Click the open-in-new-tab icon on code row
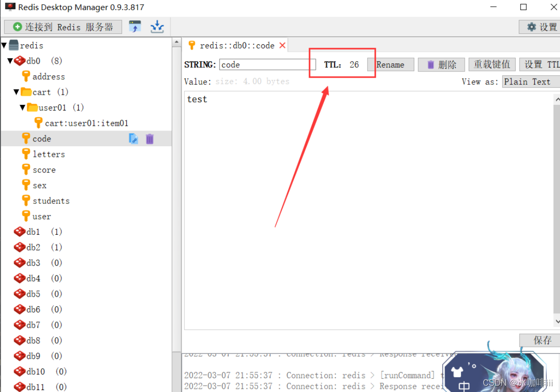Screen dimensions: 560x392 (133, 139)
